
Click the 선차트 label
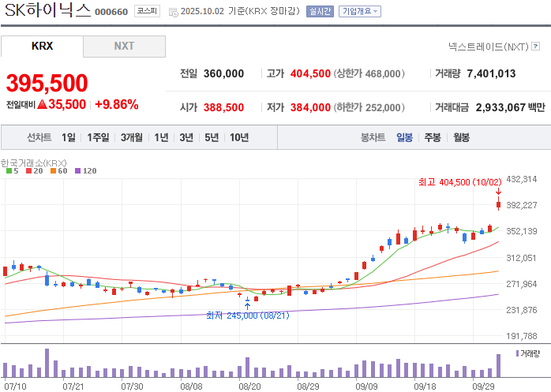click(39, 137)
